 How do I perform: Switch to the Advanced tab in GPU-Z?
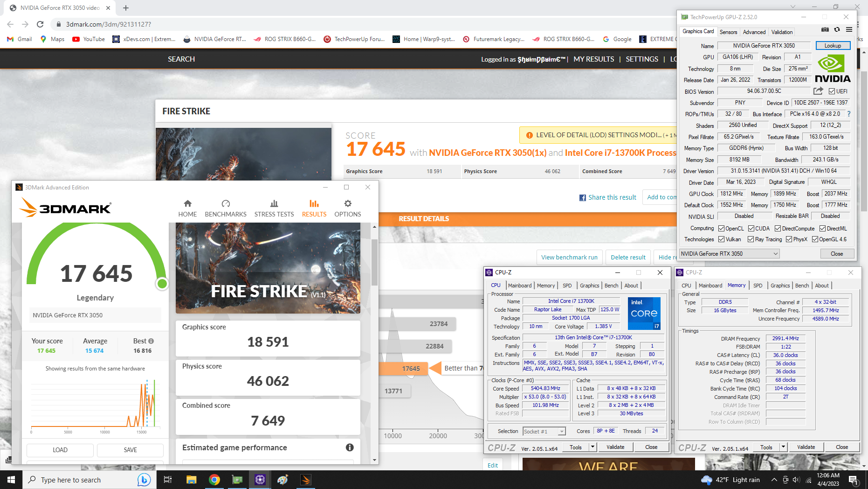point(754,32)
